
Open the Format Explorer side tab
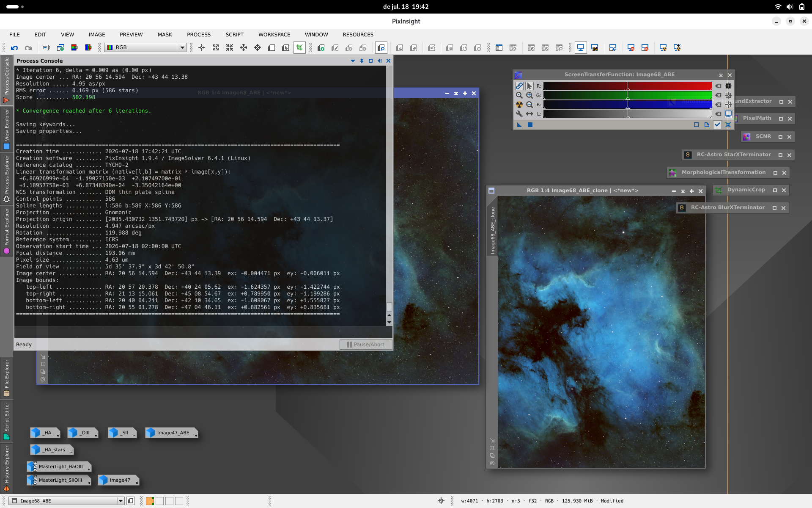tap(6, 231)
